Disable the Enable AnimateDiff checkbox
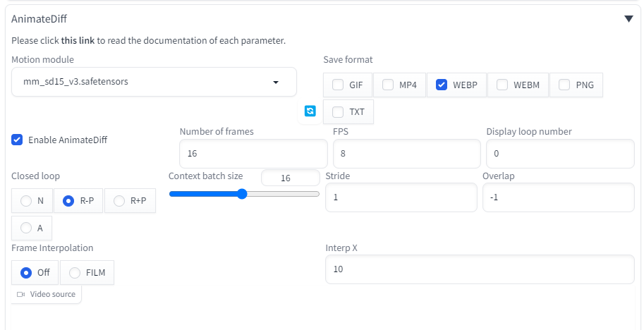 (17, 140)
